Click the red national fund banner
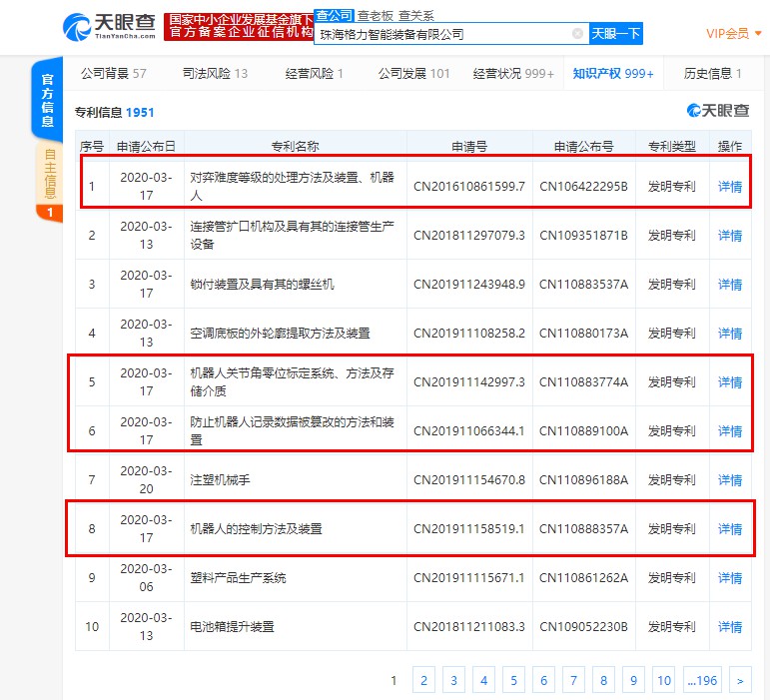 pyautogui.click(x=239, y=27)
